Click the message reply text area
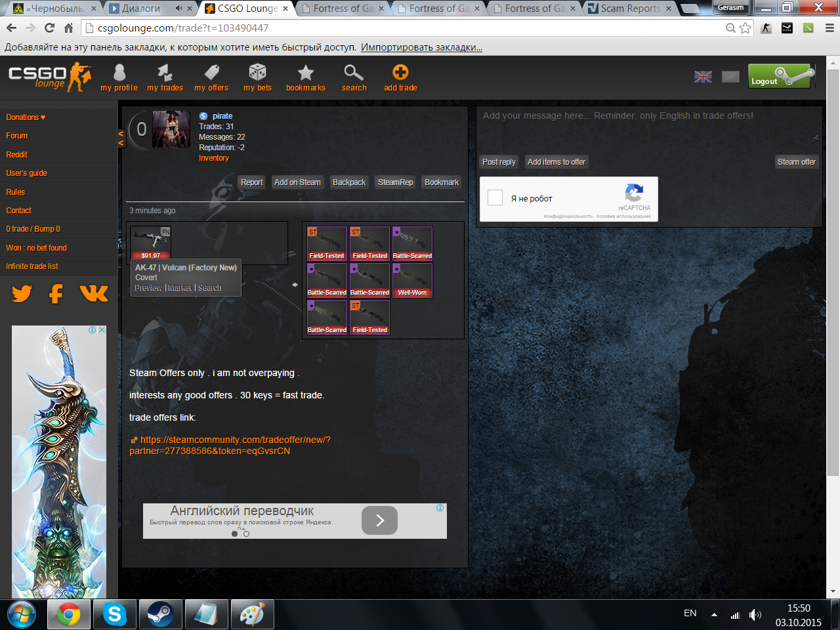840x630 pixels. pyautogui.click(x=650, y=125)
